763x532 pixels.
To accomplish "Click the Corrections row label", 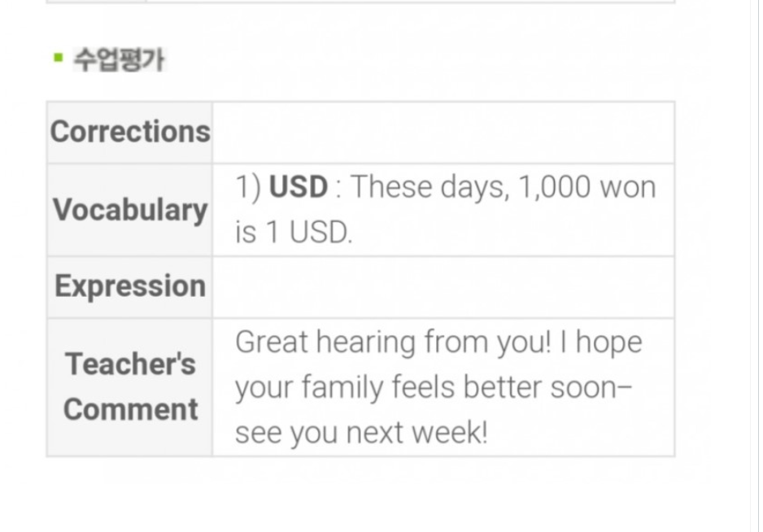I will 130,132.
